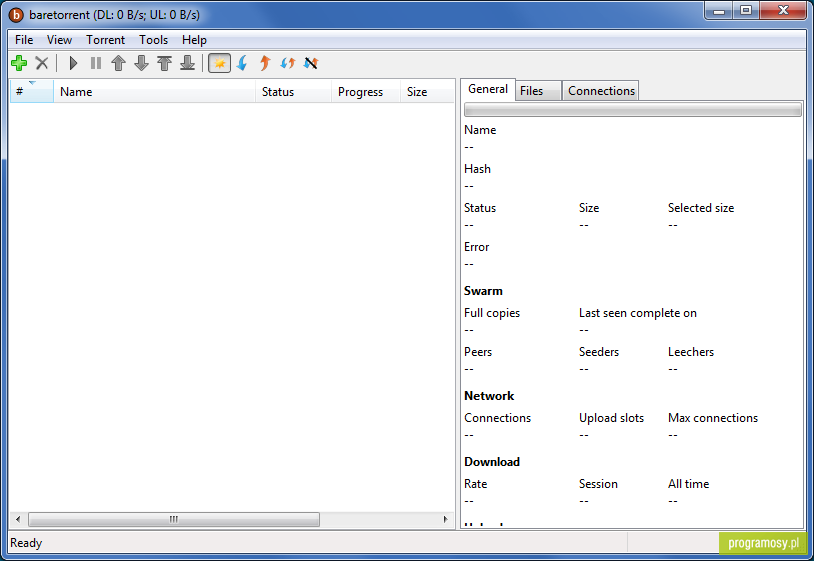Screen dimensions: 814x561
Task: Click the scrollbar left arrow
Action: (x=18, y=519)
